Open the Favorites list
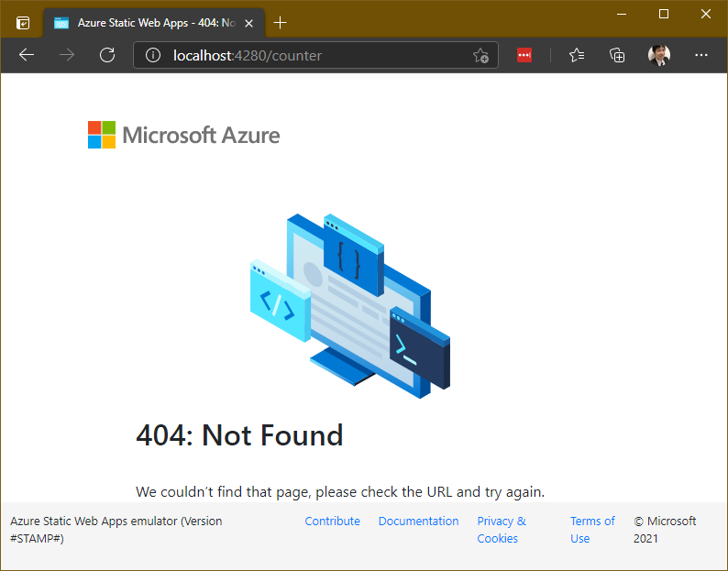The height and width of the screenshot is (571, 728). 577,55
